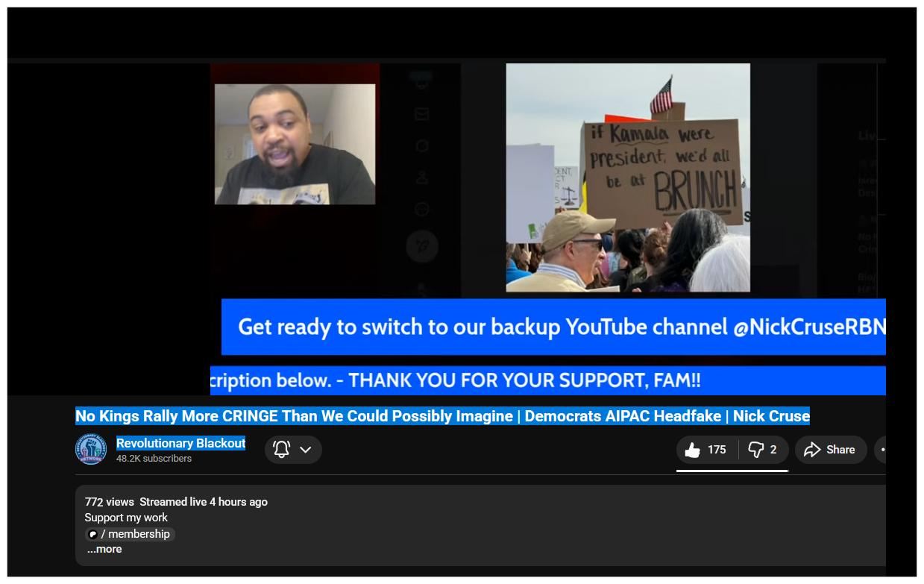Screen dimensions: 924x584
Task: Click the like count of 175
Action: pos(717,450)
